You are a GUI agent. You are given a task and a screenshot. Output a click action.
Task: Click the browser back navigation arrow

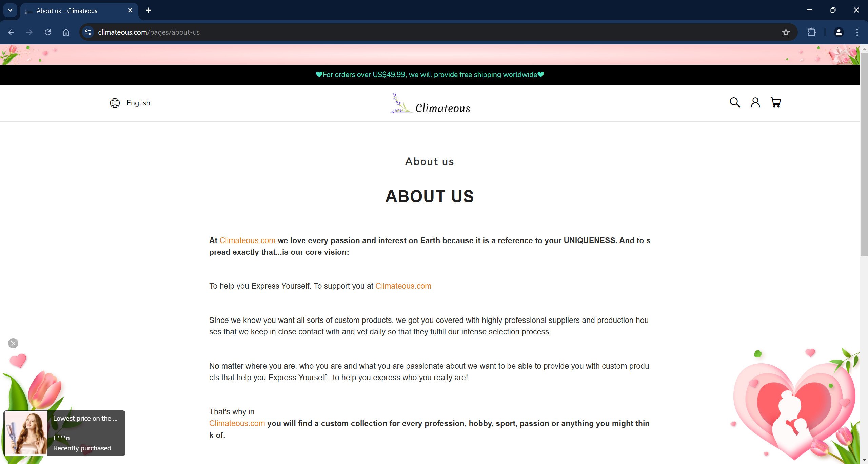point(11,32)
